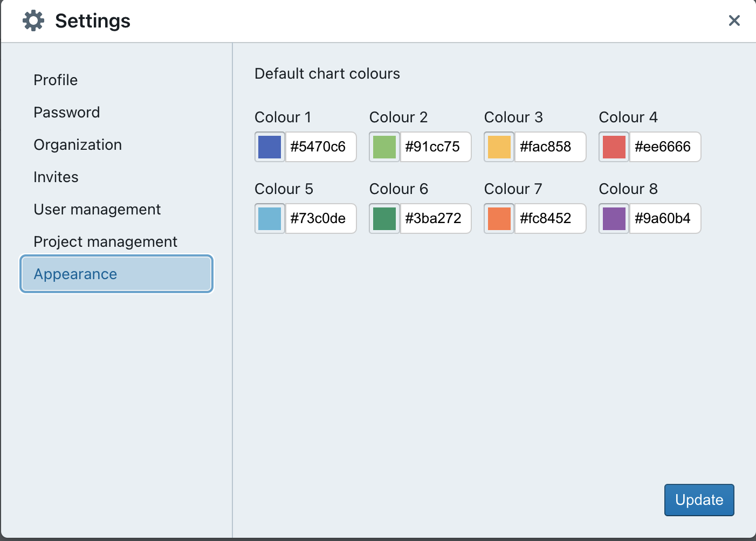This screenshot has height=541, width=756.
Task: Click the #9a60b4 hex code field
Action: coord(665,219)
